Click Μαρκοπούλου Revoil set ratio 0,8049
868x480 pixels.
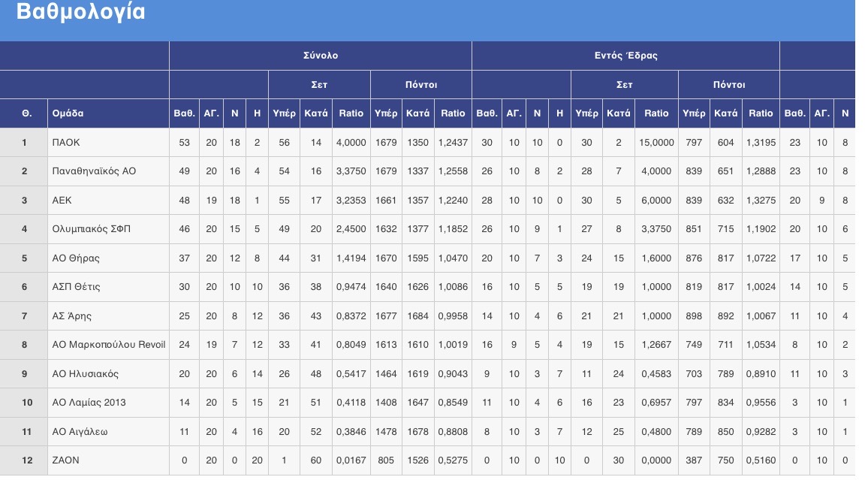click(x=351, y=344)
